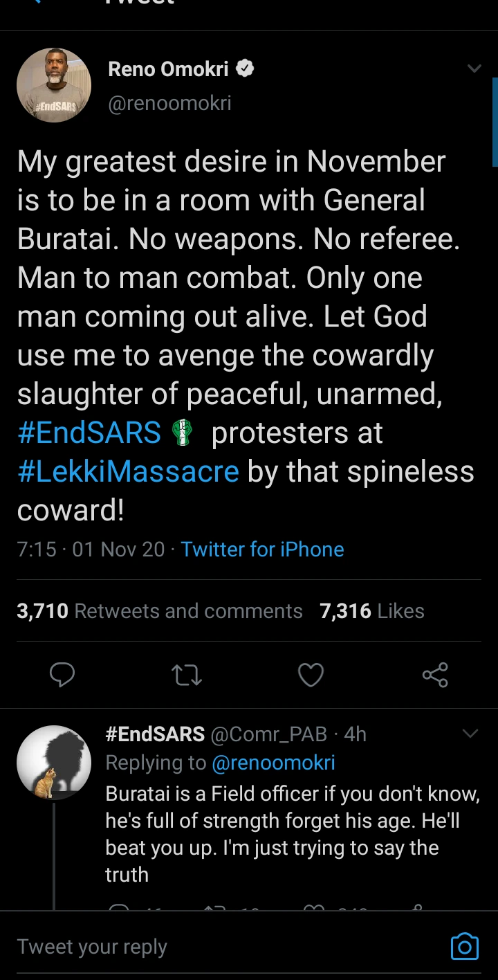View the 3,710 Retweets and comments

pos(160,611)
